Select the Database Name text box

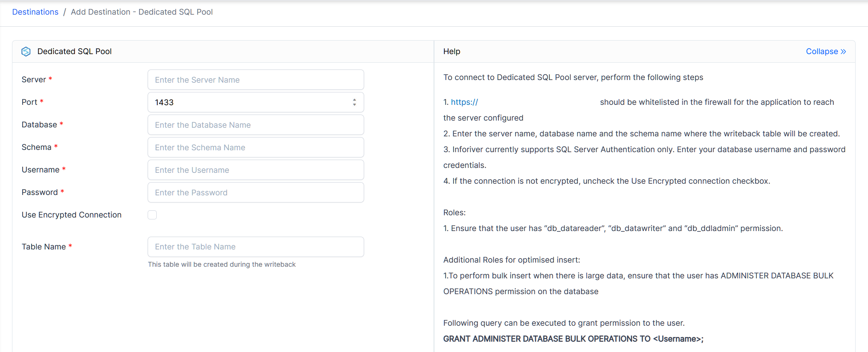(256, 125)
